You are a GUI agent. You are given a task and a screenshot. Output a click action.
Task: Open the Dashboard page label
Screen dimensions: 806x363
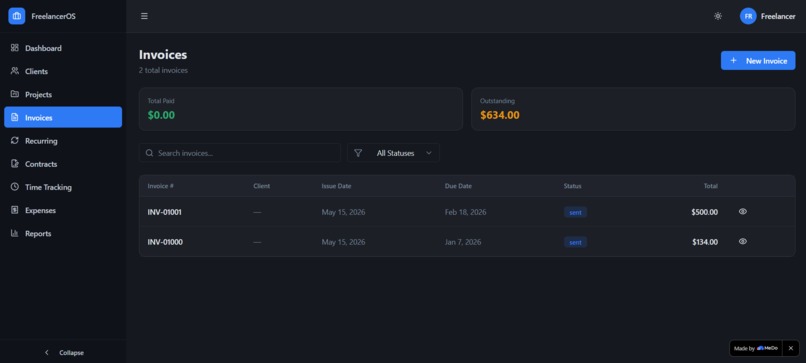(x=43, y=48)
